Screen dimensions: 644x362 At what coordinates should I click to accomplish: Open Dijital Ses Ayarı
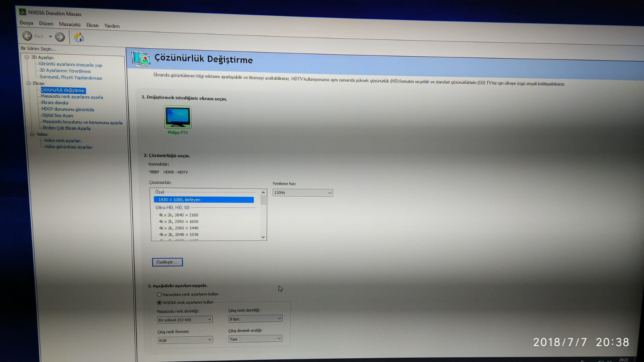(58, 116)
